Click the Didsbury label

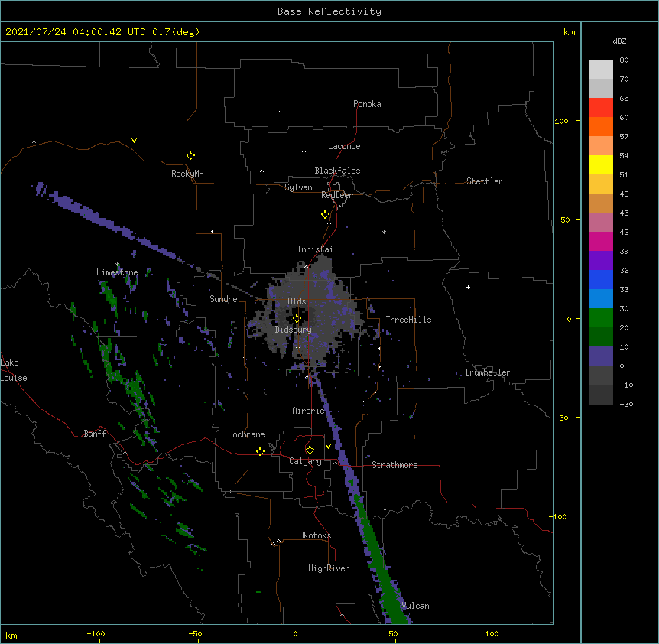coord(293,330)
